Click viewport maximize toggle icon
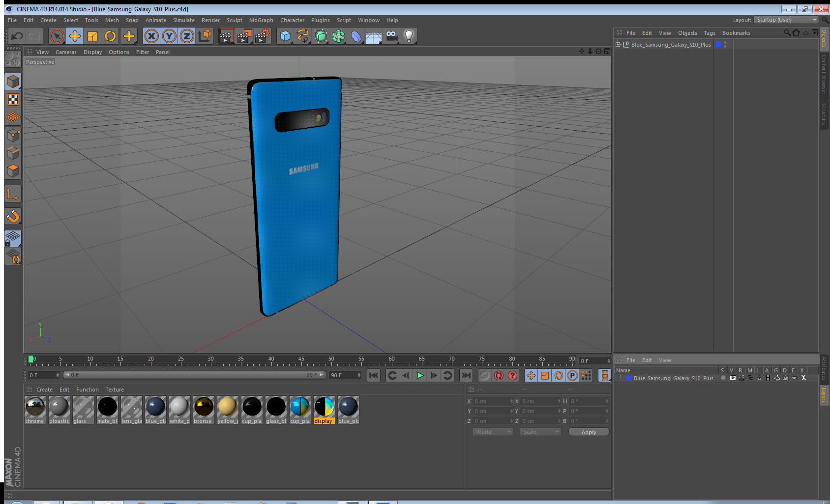Image resolution: width=830 pixels, height=504 pixels. click(607, 51)
